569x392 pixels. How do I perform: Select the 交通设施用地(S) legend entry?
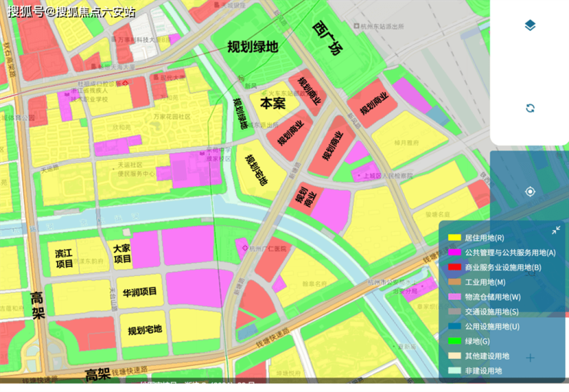pyautogui.click(x=491, y=311)
